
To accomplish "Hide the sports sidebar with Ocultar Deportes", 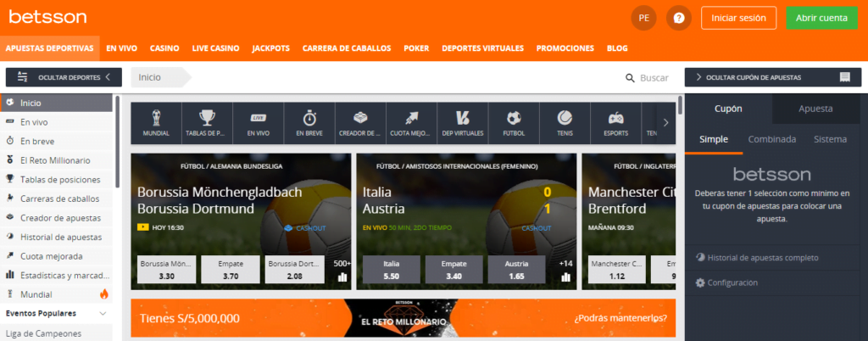I will (x=64, y=77).
